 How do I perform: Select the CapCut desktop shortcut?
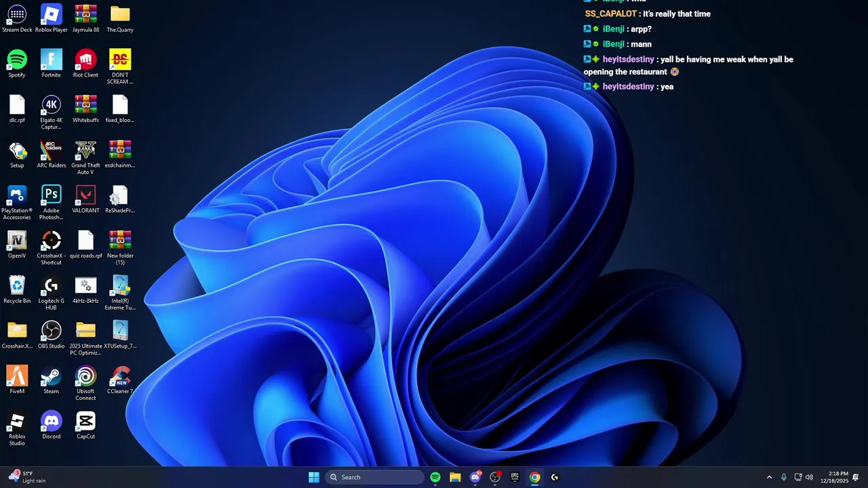tap(85, 425)
